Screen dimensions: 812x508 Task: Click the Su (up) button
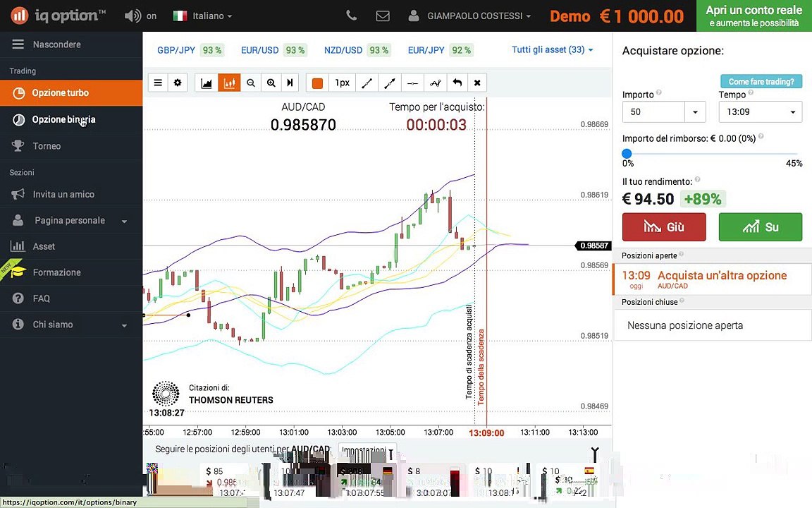[x=761, y=227]
